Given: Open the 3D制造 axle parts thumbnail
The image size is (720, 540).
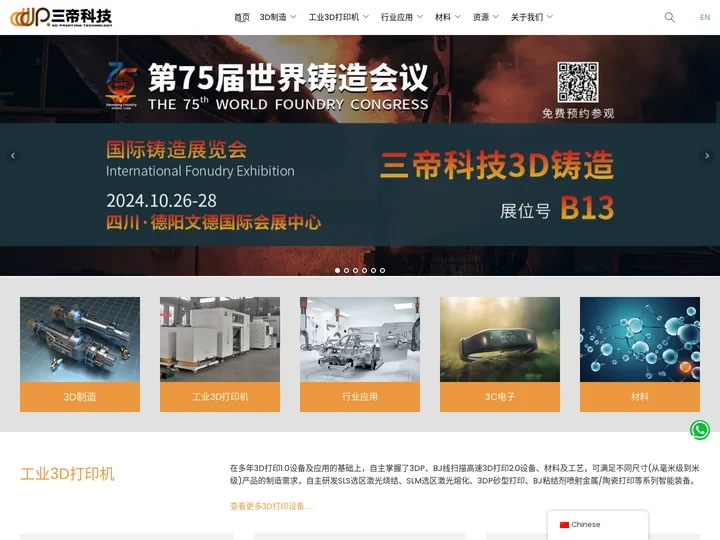Looking at the screenshot, I should 80,339.
